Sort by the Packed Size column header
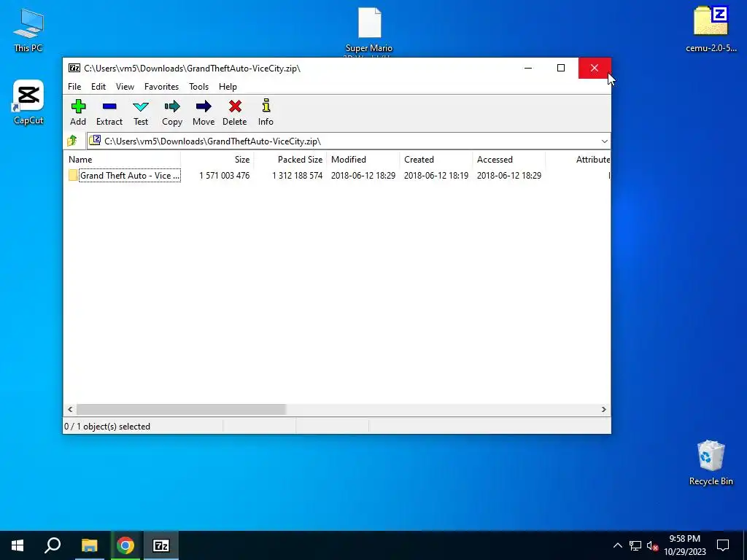This screenshot has height=560, width=747. click(x=290, y=160)
